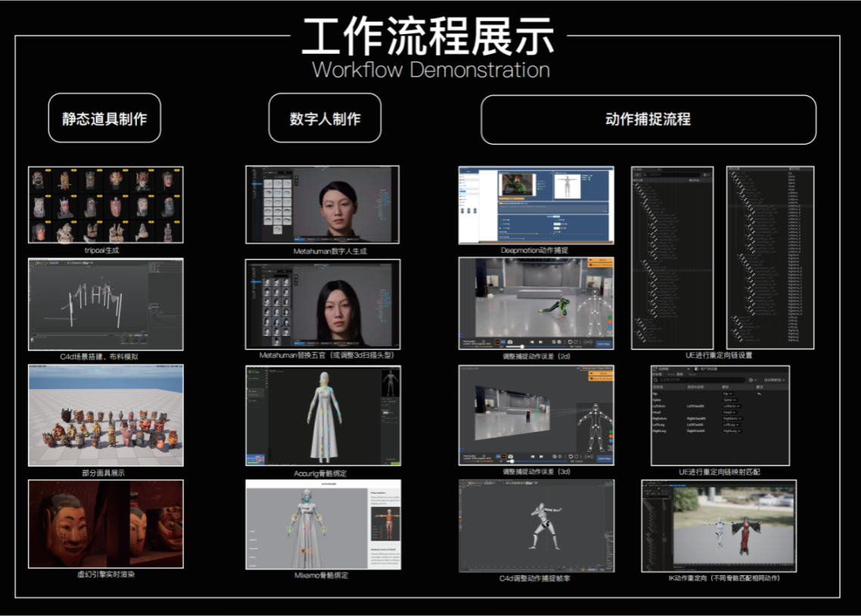
Task: Open the Metahuman digital human generation screenshot
Action: [x=323, y=205]
